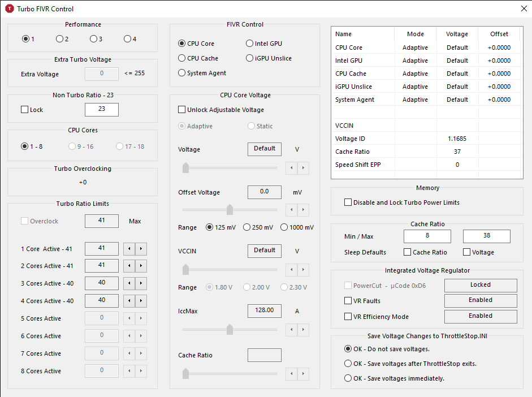The width and height of the screenshot is (532, 397).
Task: Click the VR Faults Enabled button
Action: click(481, 300)
